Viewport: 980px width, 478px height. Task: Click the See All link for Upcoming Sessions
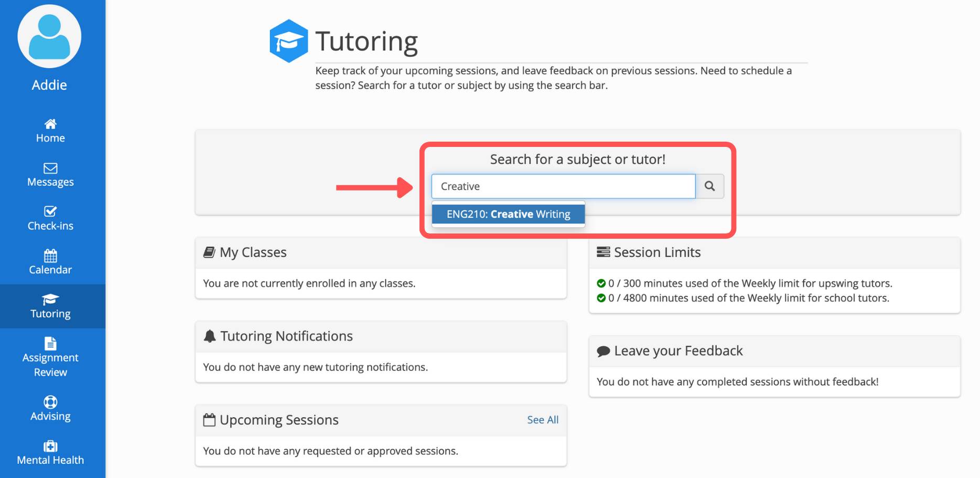coord(543,420)
